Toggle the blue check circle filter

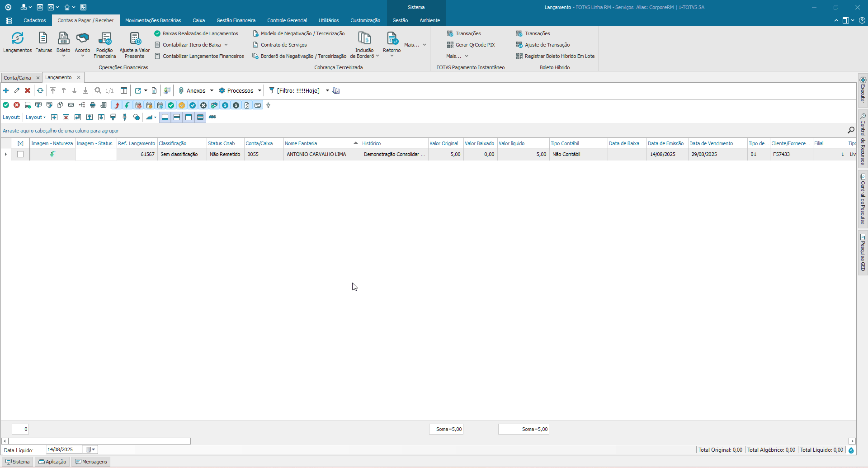[x=193, y=105]
